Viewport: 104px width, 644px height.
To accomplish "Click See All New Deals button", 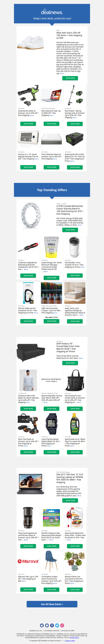I will click(52, 604).
